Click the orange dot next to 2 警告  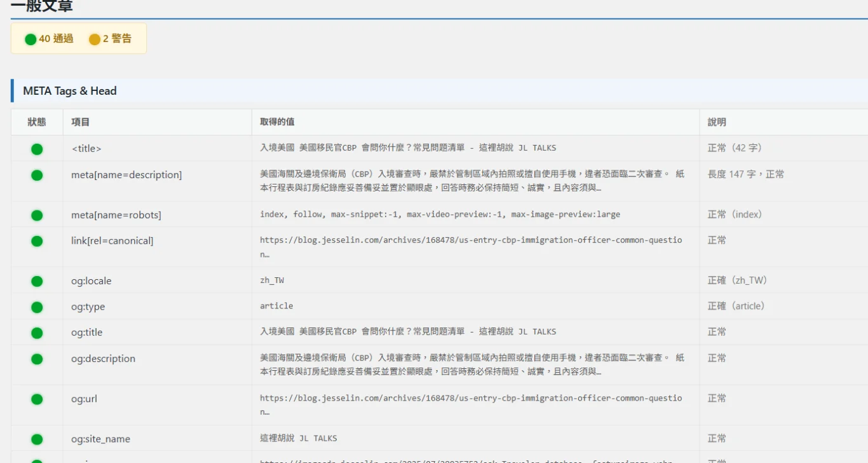(x=95, y=39)
